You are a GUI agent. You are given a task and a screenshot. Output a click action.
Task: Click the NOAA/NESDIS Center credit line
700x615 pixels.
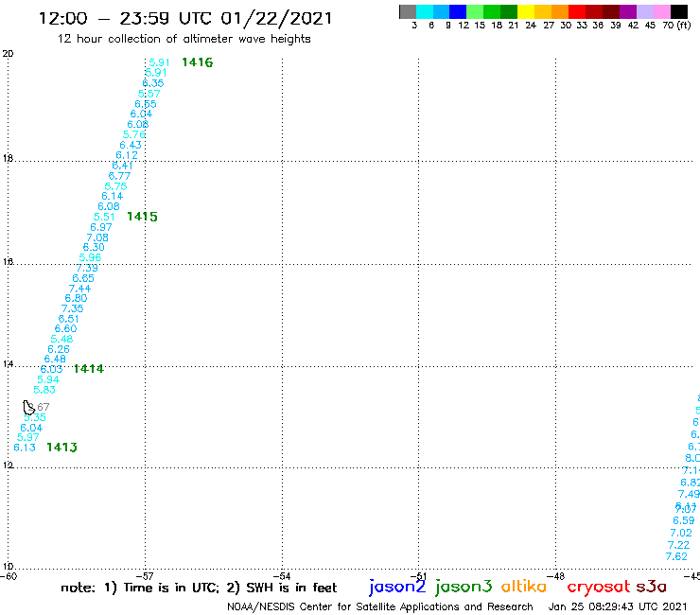pos(380,607)
